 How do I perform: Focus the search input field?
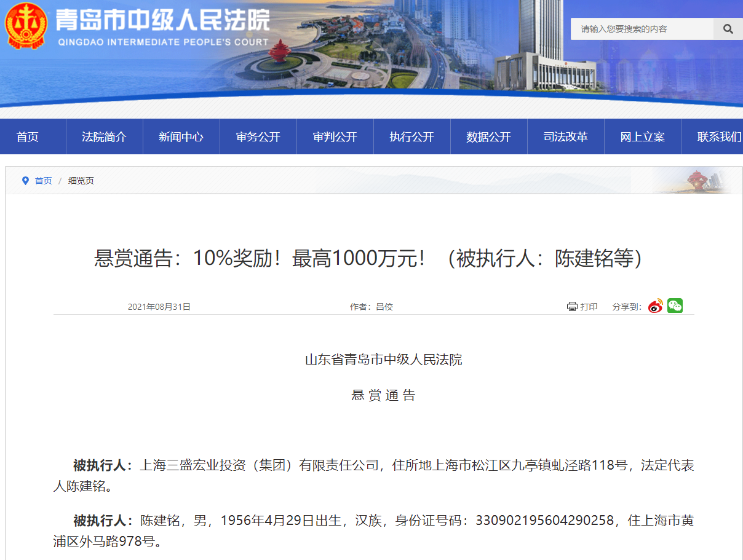[642, 29]
